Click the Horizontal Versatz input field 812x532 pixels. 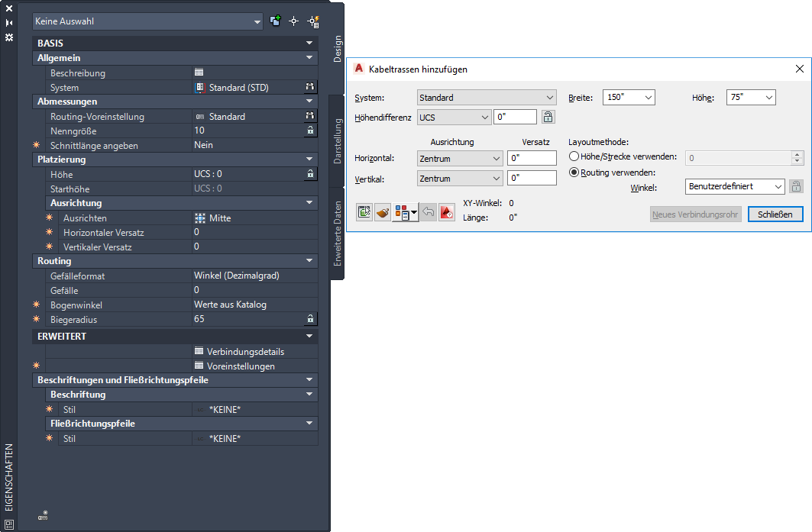coord(532,158)
